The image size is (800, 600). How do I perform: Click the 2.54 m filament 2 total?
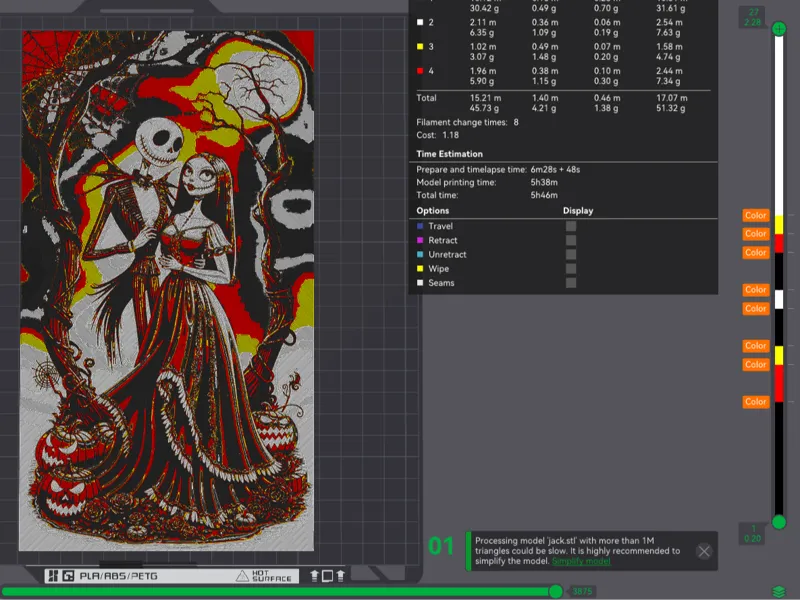tap(669, 22)
